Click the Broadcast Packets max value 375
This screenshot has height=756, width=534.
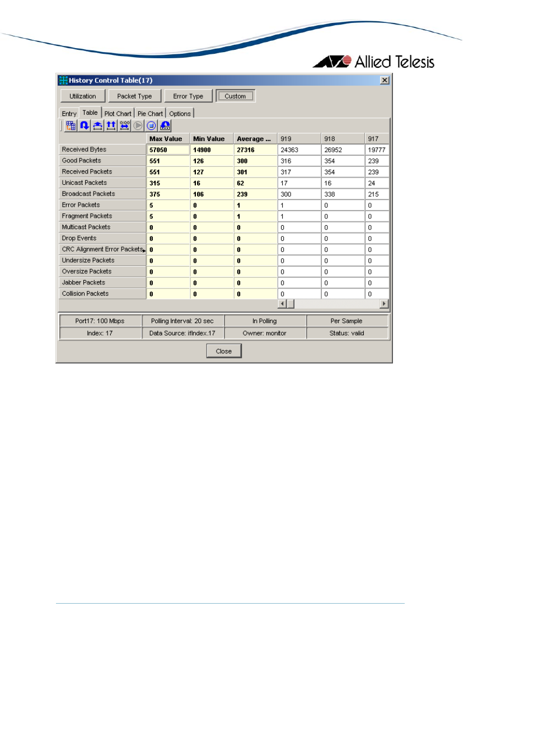coord(168,194)
